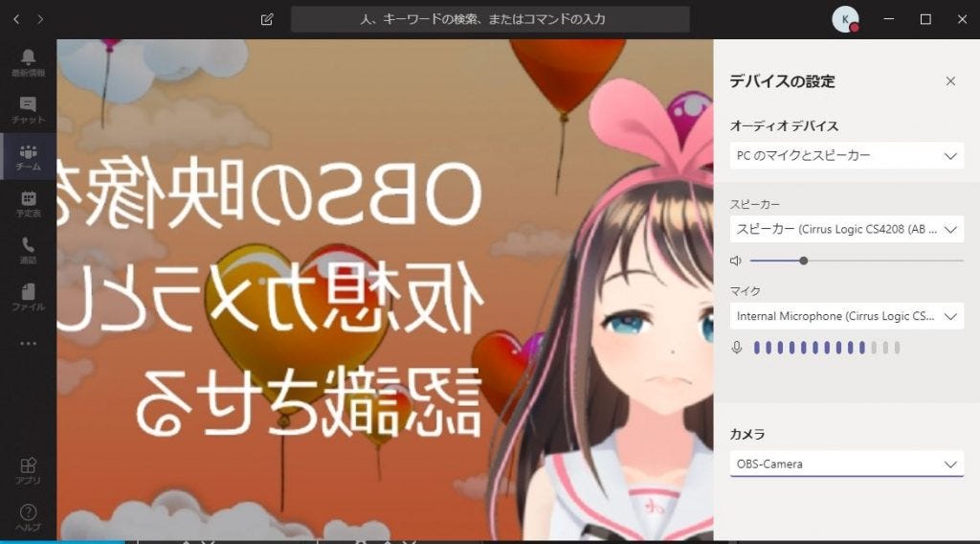The image size is (980, 544).
Task: Maximize the Teams window
Action: click(925, 19)
